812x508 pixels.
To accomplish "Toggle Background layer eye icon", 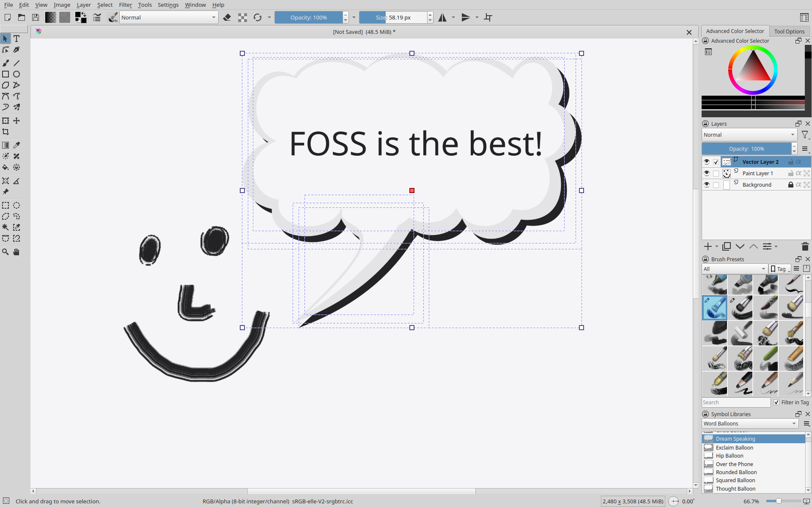I will [707, 185].
